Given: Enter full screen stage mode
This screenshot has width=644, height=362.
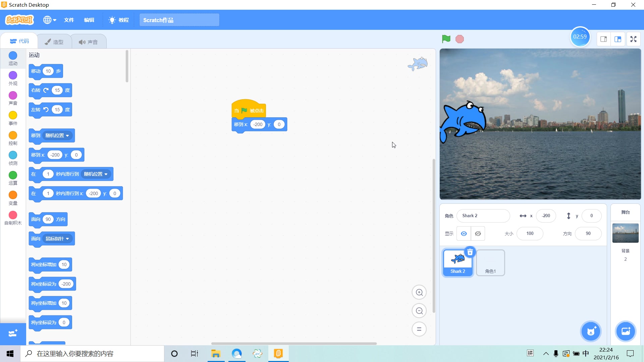Looking at the screenshot, I should coord(633,39).
